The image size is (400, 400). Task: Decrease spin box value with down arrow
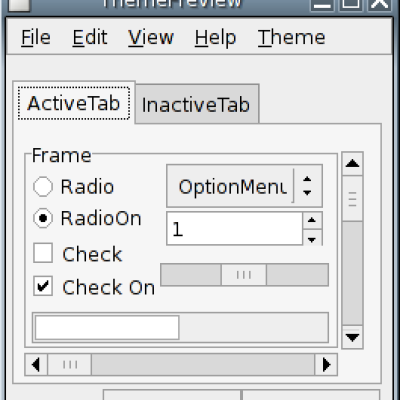click(312, 238)
